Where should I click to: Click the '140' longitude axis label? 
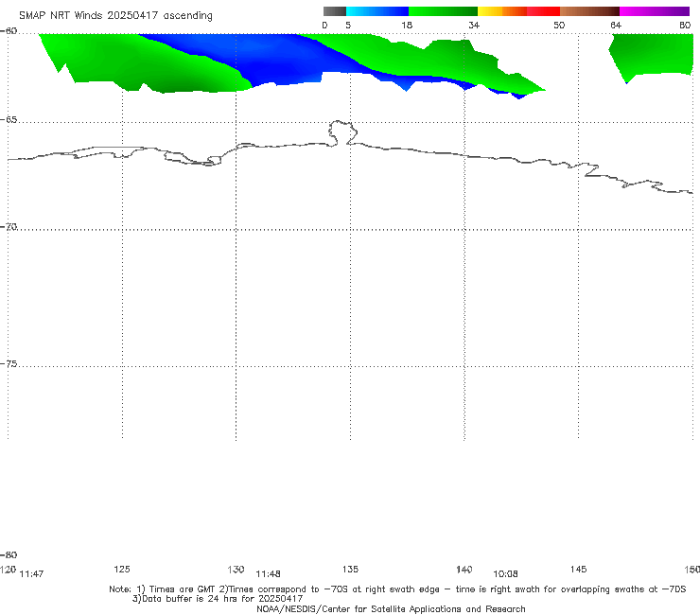point(464,569)
